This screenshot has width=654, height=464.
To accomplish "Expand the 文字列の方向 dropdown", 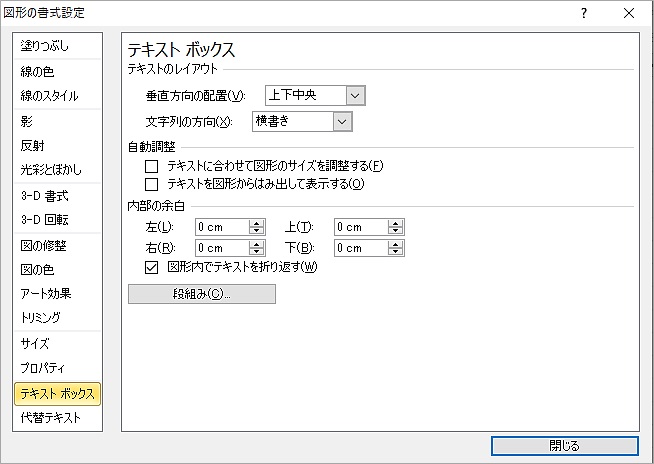I will 343,121.
